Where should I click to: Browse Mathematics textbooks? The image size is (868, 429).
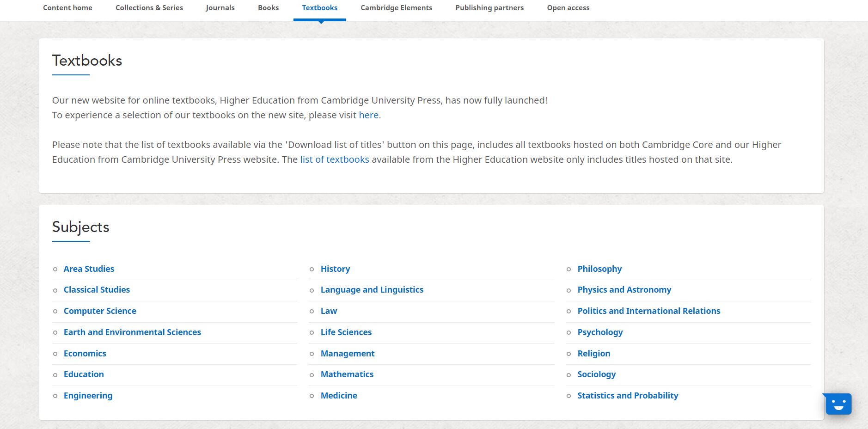click(x=347, y=374)
